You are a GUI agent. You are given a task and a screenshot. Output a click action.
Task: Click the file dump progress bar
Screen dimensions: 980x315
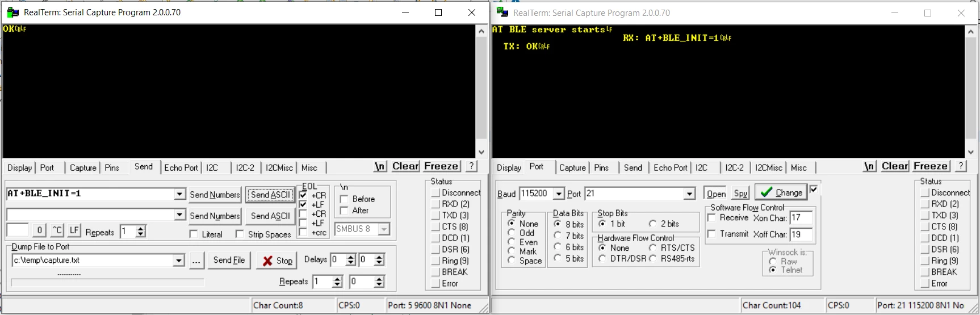coord(107,282)
